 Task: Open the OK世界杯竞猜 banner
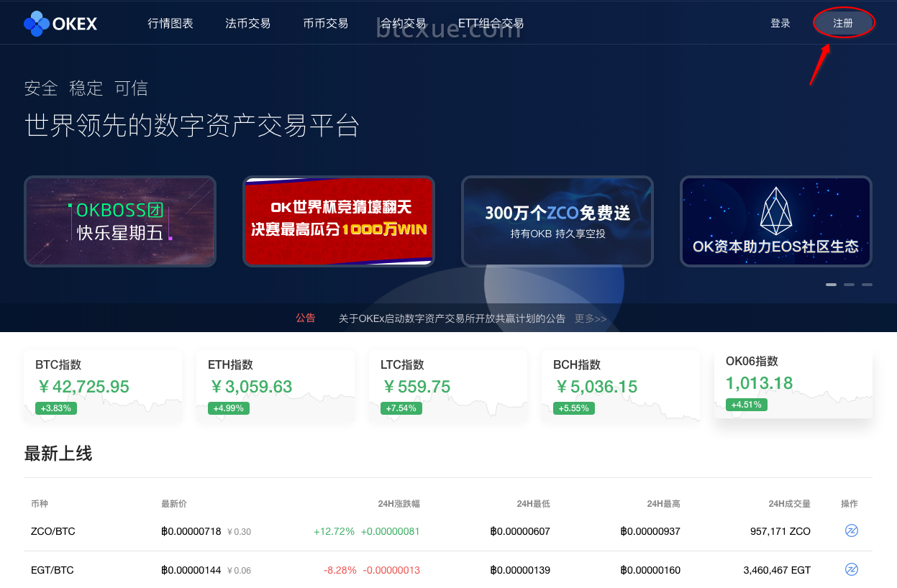pos(339,221)
